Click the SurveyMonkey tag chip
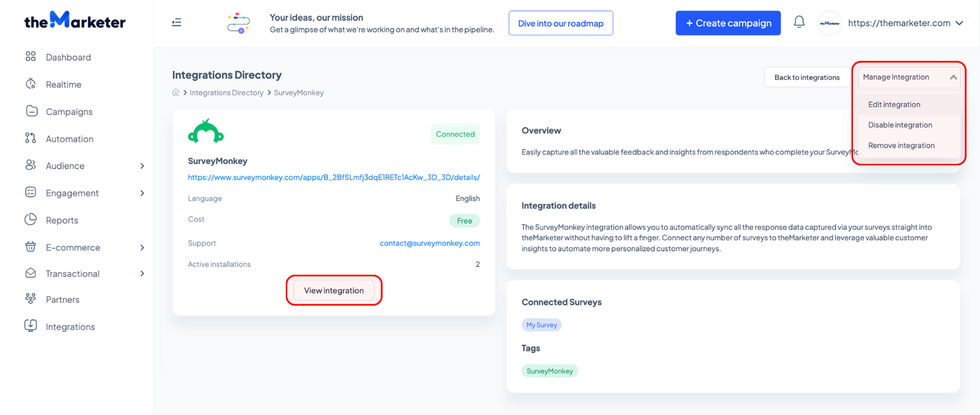 coord(549,371)
